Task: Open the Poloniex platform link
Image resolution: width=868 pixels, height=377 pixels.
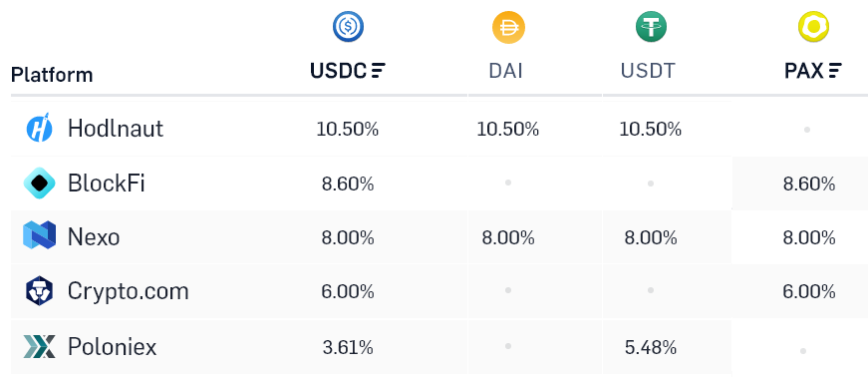Action: (x=112, y=347)
